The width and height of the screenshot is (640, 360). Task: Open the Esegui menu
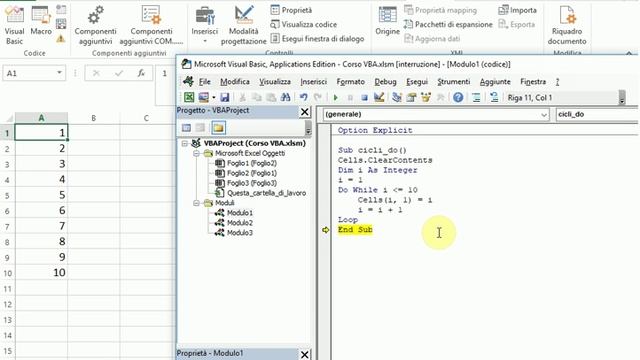417,82
